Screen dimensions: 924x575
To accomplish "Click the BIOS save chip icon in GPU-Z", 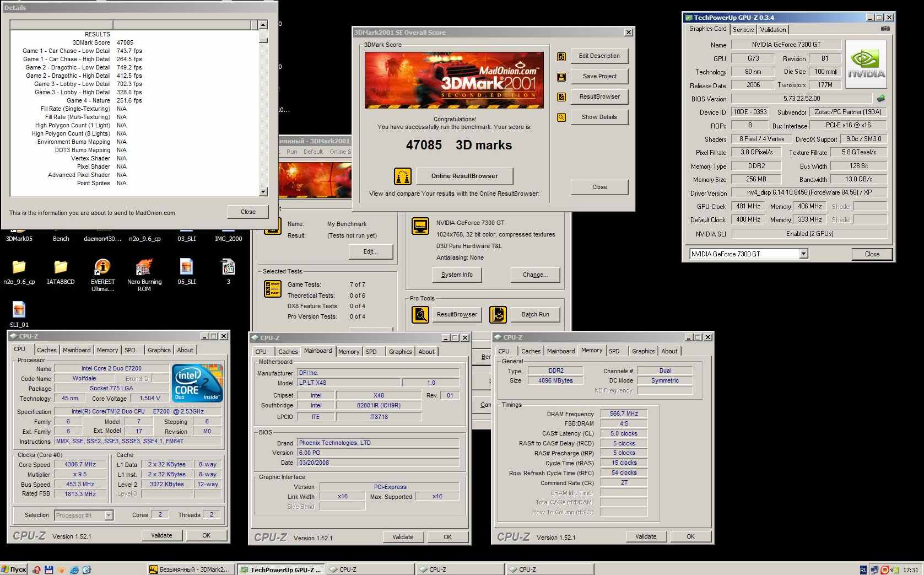I will [x=881, y=99].
